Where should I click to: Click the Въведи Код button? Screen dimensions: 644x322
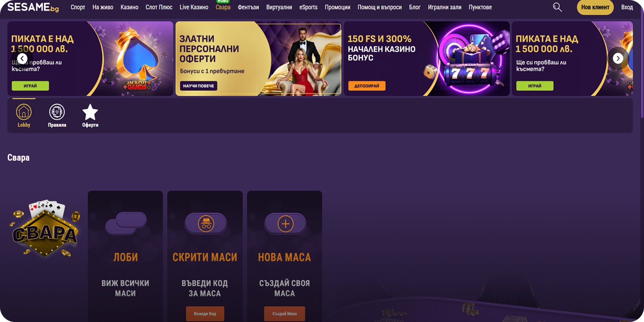click(x=205, y=314)
